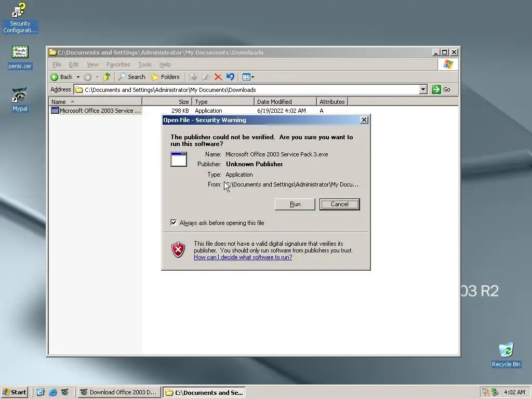Click the Move To toolbar icon

click(x=194, y=77)
